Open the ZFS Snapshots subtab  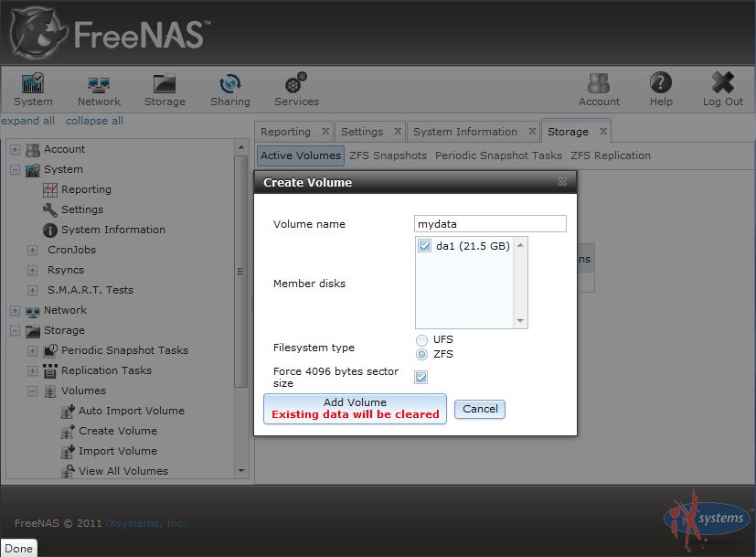coord(388,155)
